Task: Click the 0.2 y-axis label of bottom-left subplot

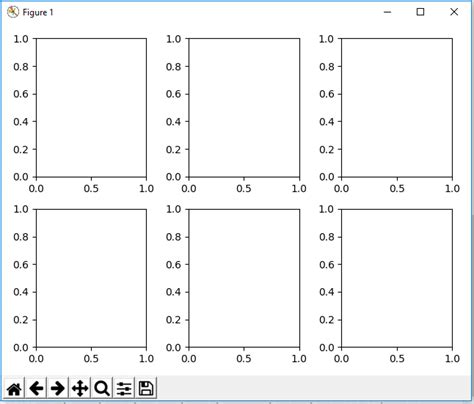Action: (x=21, y=320)
